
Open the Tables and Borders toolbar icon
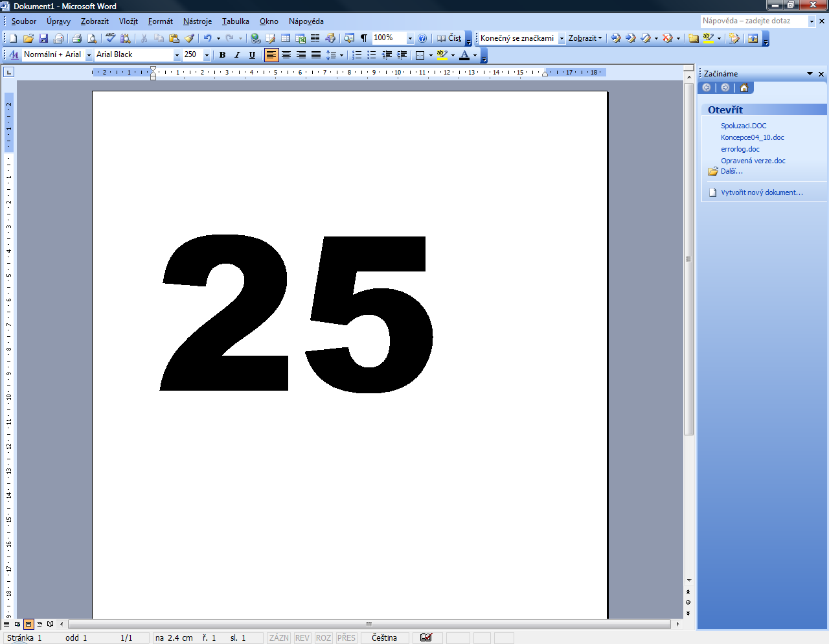tap(270, 38)
